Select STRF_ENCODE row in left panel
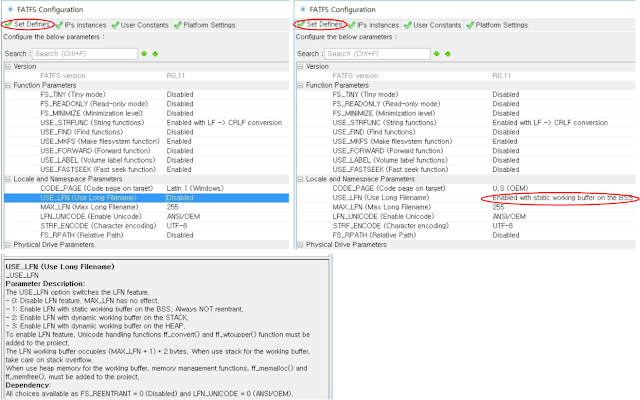The image size is (640, 400). pos(147,226)
